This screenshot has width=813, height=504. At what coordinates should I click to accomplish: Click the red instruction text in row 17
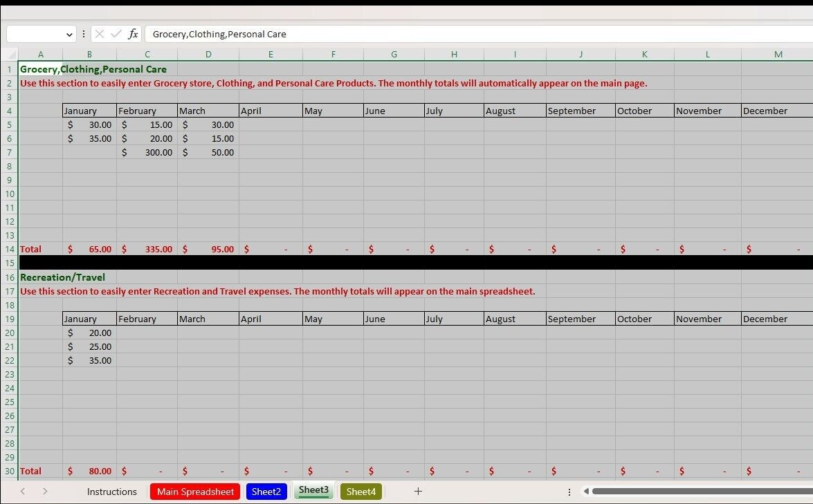(x=277, y=291)
